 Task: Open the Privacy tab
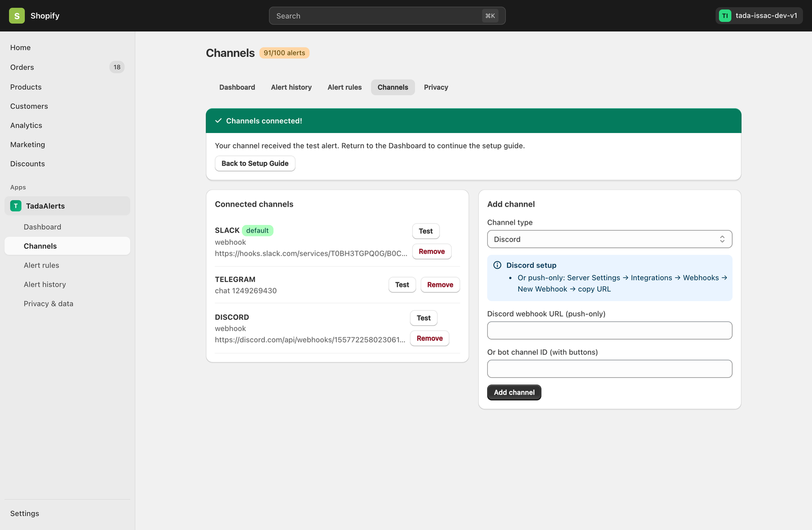click(x=436, y=87)
